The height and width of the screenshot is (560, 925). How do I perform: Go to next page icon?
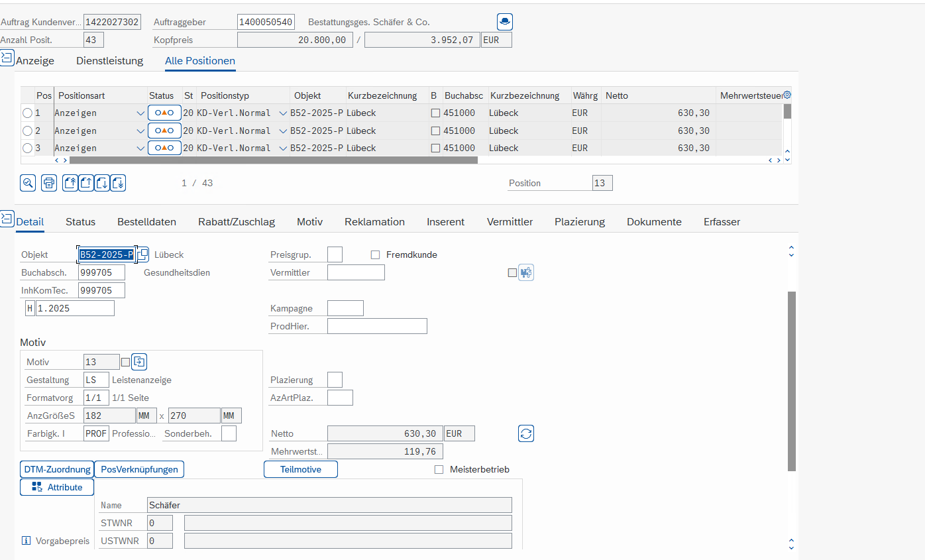click(x=102, y=183)
